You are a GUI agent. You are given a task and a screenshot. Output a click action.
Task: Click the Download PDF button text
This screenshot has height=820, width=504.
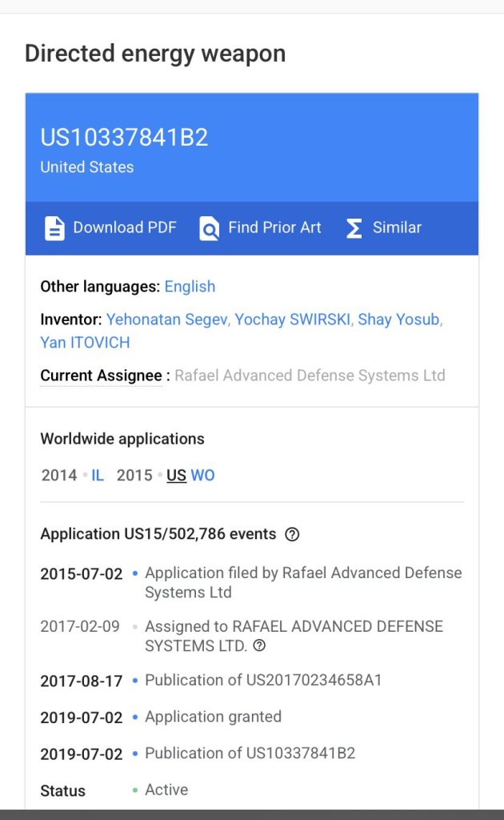125,227
